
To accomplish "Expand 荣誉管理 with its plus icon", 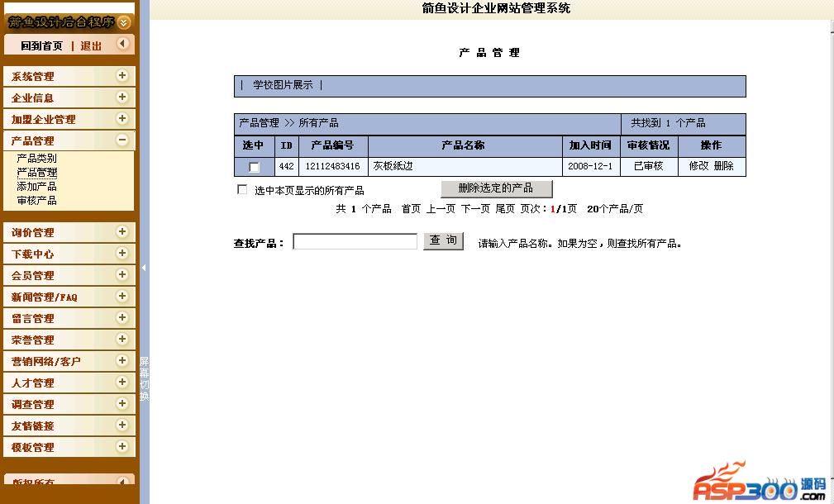I will tap(122, 339).
